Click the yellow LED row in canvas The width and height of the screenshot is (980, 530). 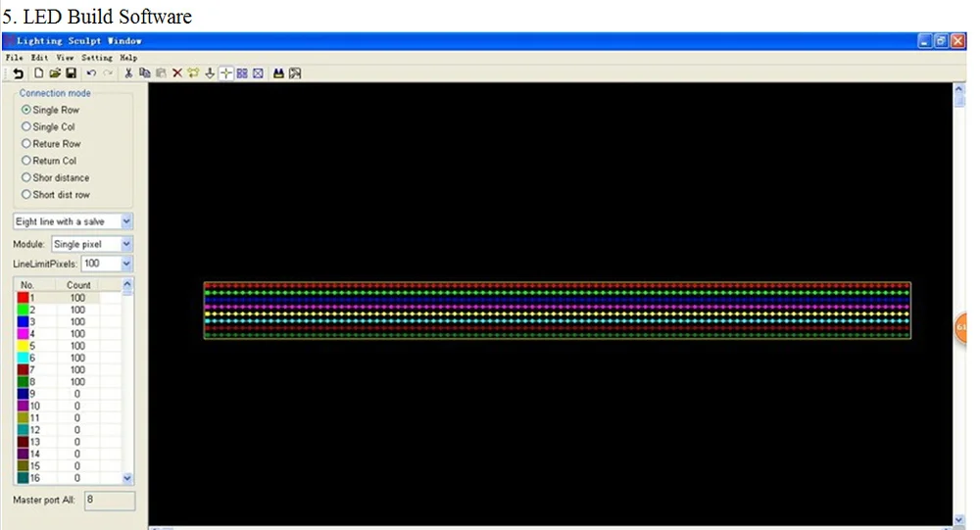tap(557, 313)
